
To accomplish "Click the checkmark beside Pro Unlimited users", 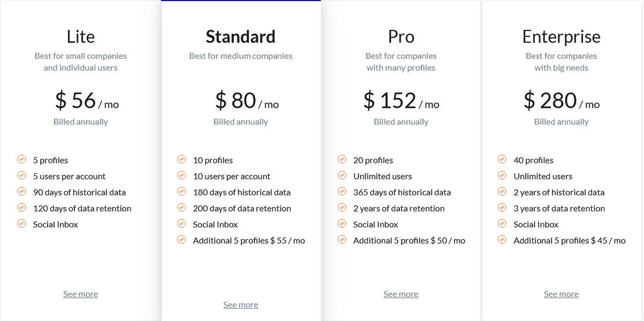I will (342, 176).
